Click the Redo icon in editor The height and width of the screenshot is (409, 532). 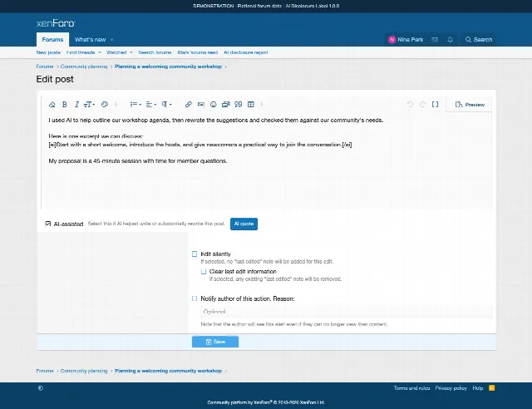click(422, 105)
